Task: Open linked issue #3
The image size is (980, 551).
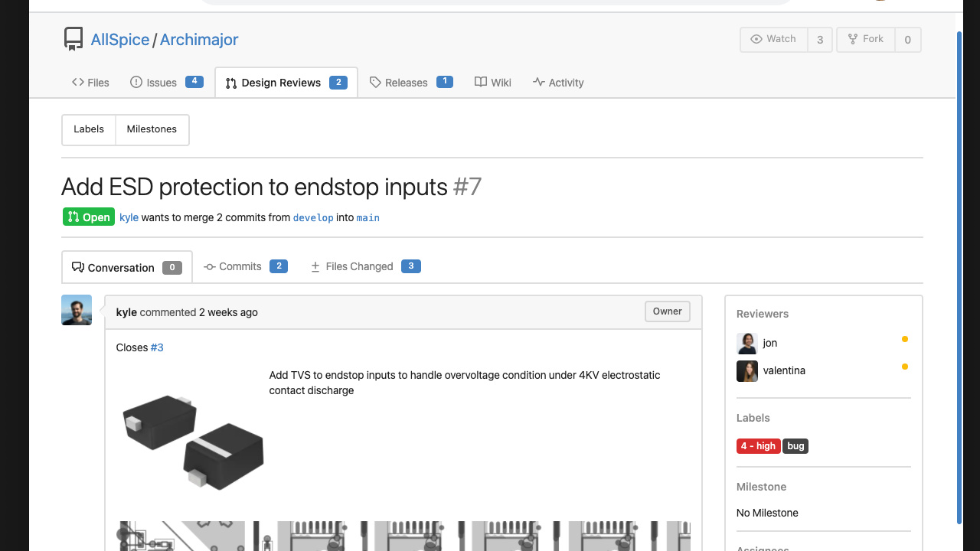Action: [157, 347]
